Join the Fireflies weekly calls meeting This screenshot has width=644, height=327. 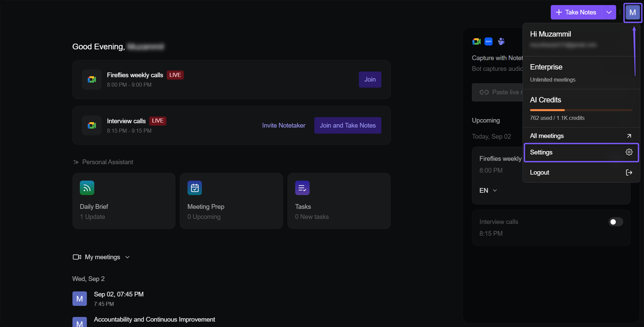pyautogui.click(x=370, y=80)
